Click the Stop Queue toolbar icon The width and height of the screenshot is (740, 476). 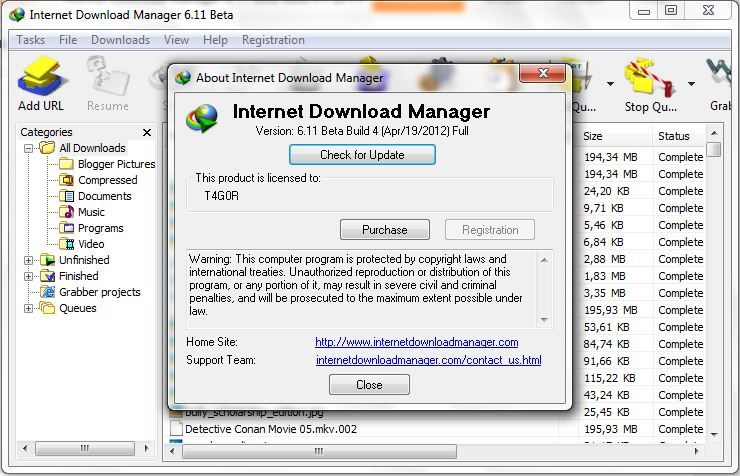tap(649, 77)
